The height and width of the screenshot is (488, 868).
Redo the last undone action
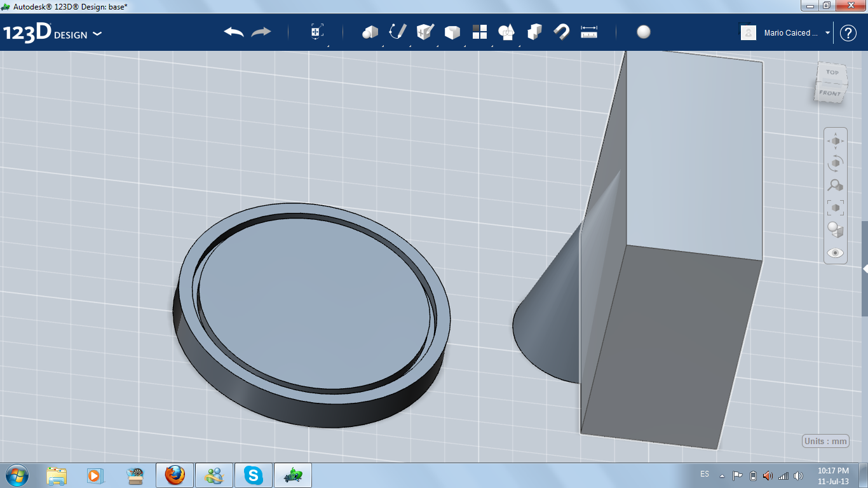point(261,32)
